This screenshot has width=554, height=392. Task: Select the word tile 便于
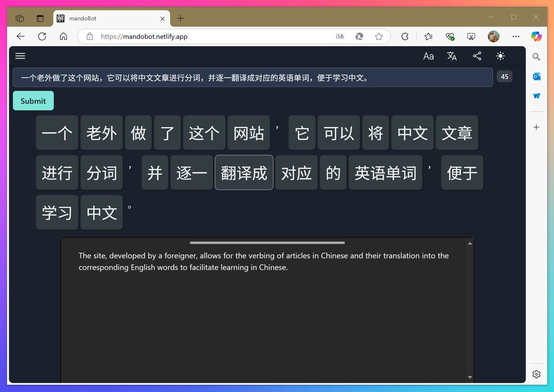(462, 173)
